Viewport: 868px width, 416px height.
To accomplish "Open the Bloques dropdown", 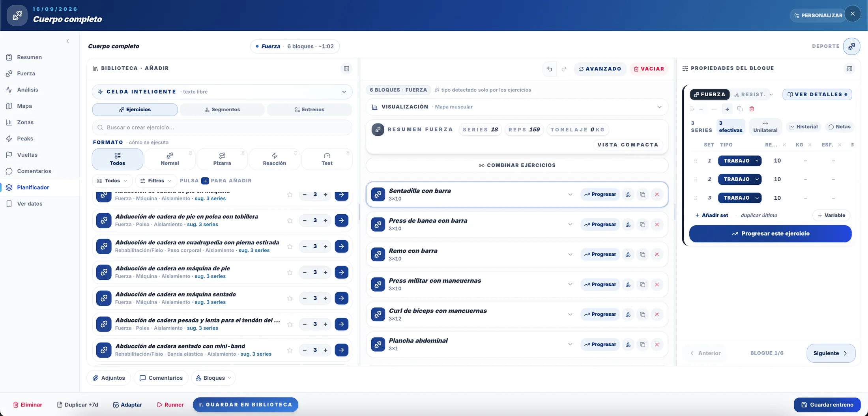I will click(213, 378).
